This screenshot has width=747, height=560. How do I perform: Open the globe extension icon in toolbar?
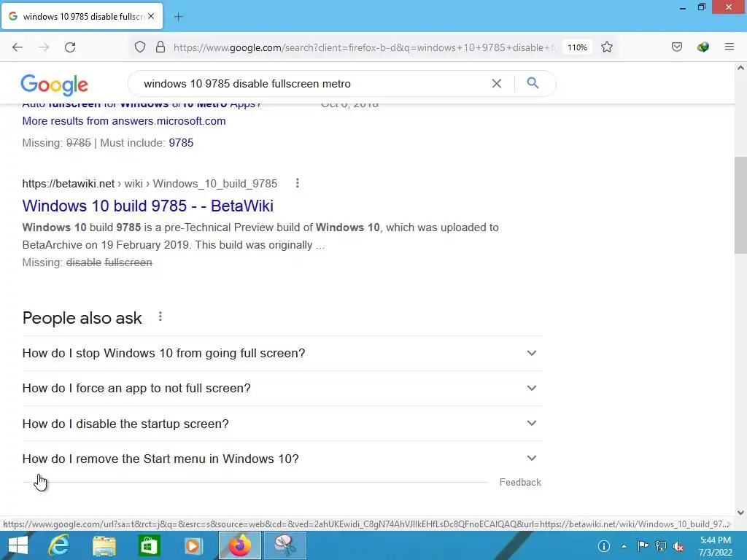pyautogui.click(x=703, y=47)
